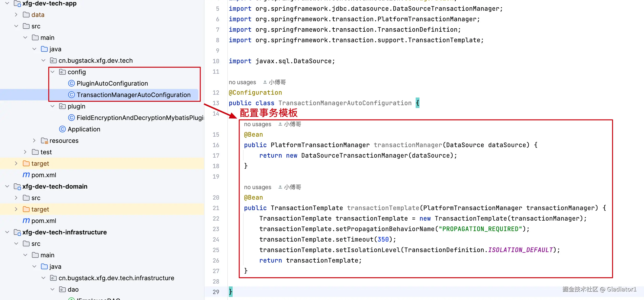Image resolution: width=644 pixels, height=300 pixels.
Task: Expand the resources folder
Action: [34, 141]
